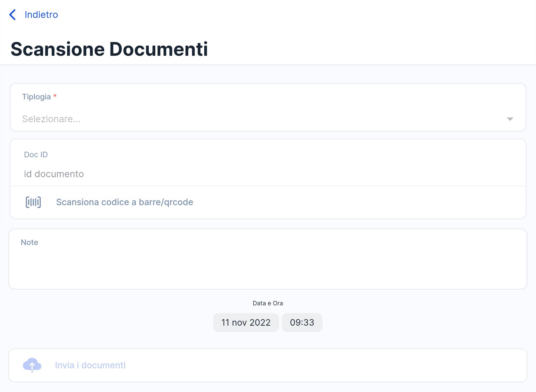The width and height of the screenshot is (536, 392).
Task: Expand Tiplogia list with the arrow
Action: pyautogui.click(x=510, y=119)
